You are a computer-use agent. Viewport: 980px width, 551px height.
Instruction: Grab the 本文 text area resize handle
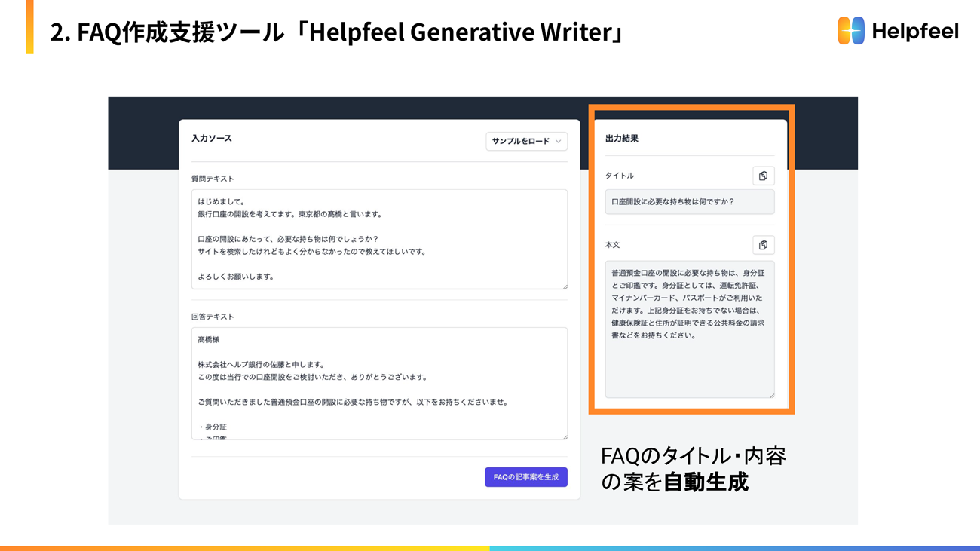(x=771, y=394)
